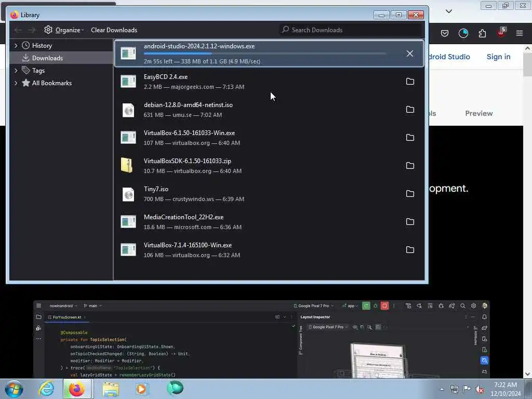Image resolution: width=532 pixels, height=399 pixels.
Task: Open Windows Explorer from taskbar
Action: (x=111, y=389)
